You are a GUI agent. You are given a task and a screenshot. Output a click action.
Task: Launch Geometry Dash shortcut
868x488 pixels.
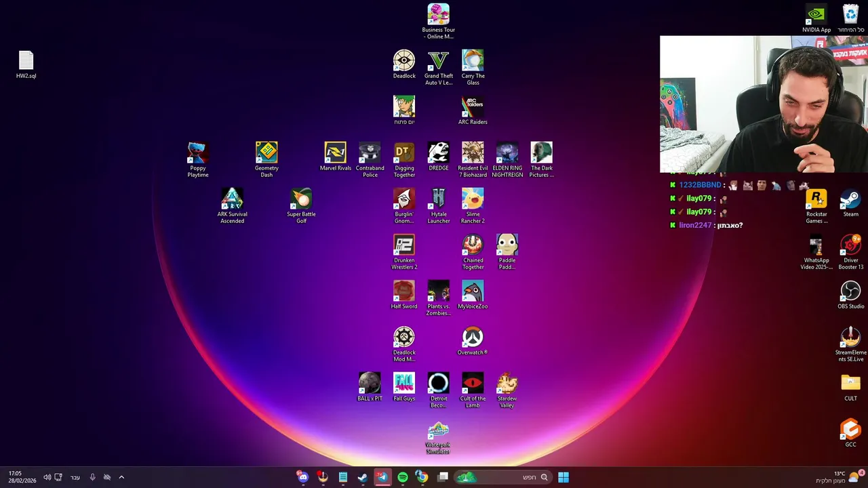(x=267, y=159)
